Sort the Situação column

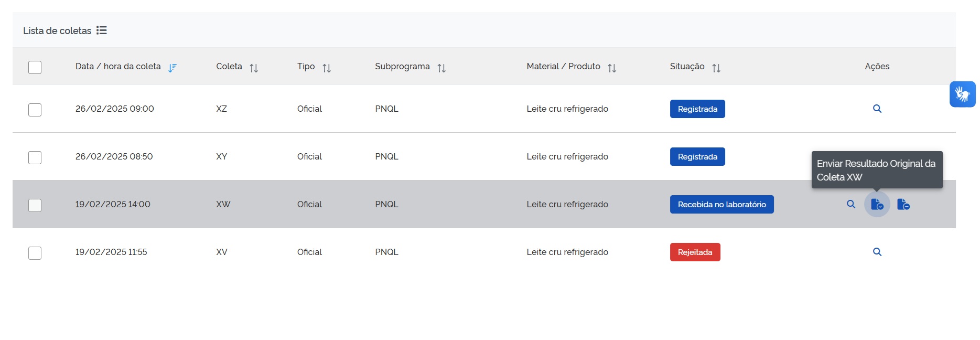click(716, 68)
